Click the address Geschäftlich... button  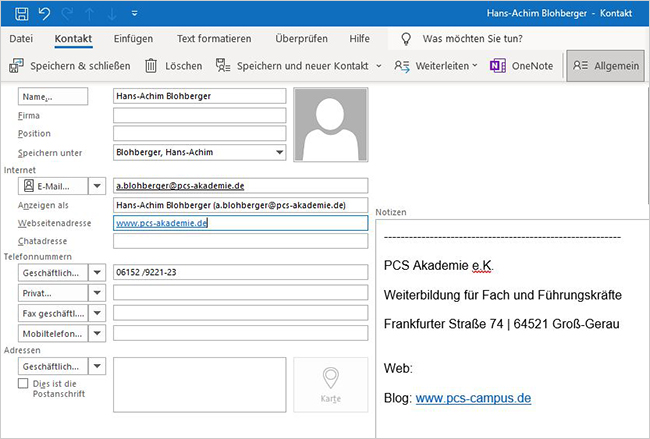click(53, 366)
